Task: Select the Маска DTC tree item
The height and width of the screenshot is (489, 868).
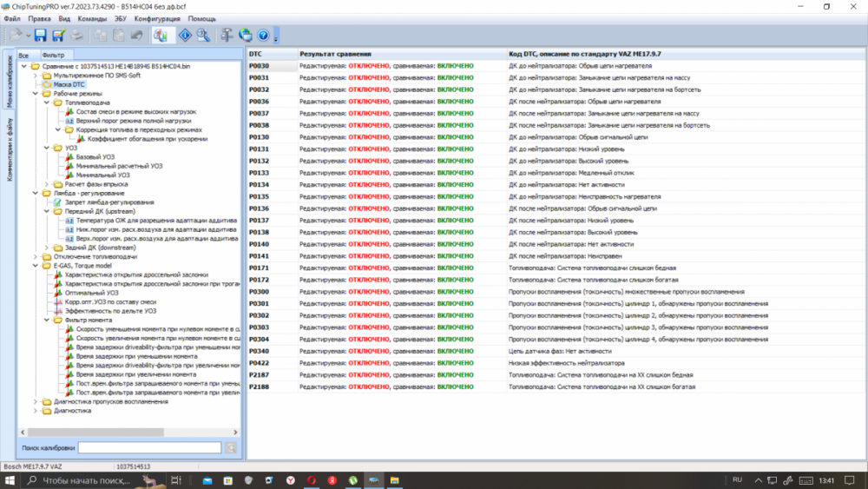Action: click(x=69, y=84)
